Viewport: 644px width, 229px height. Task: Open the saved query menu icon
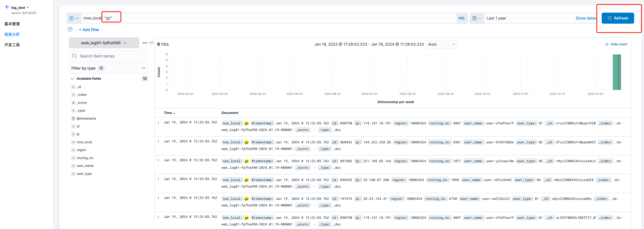[x=74, y=18]
